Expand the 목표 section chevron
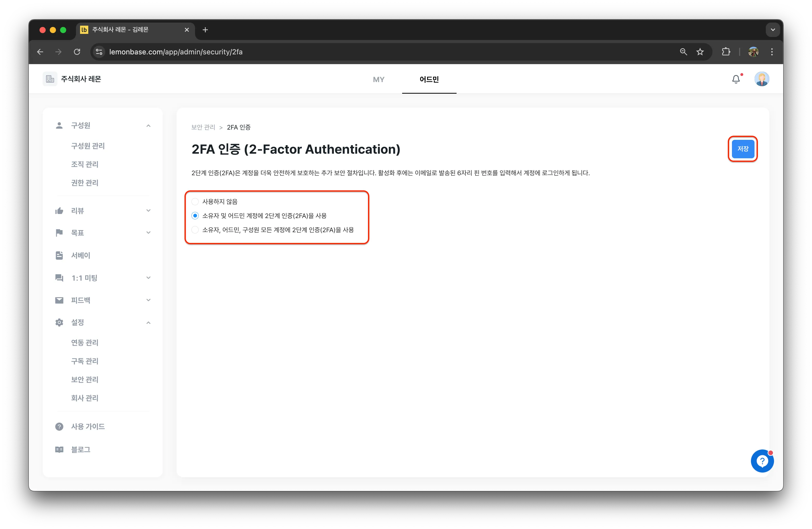 (148, 233)
